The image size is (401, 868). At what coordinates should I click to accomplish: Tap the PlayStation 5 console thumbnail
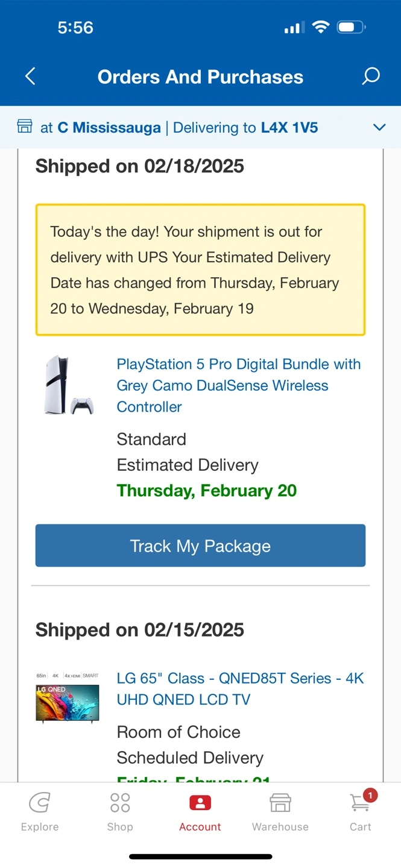[x=68, y=385]
